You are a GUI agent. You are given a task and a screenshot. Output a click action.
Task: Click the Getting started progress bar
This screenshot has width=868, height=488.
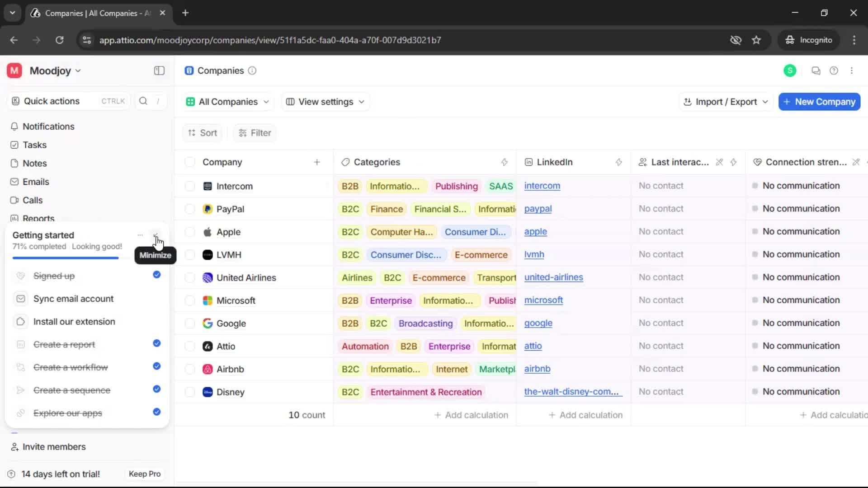point(65,258)
